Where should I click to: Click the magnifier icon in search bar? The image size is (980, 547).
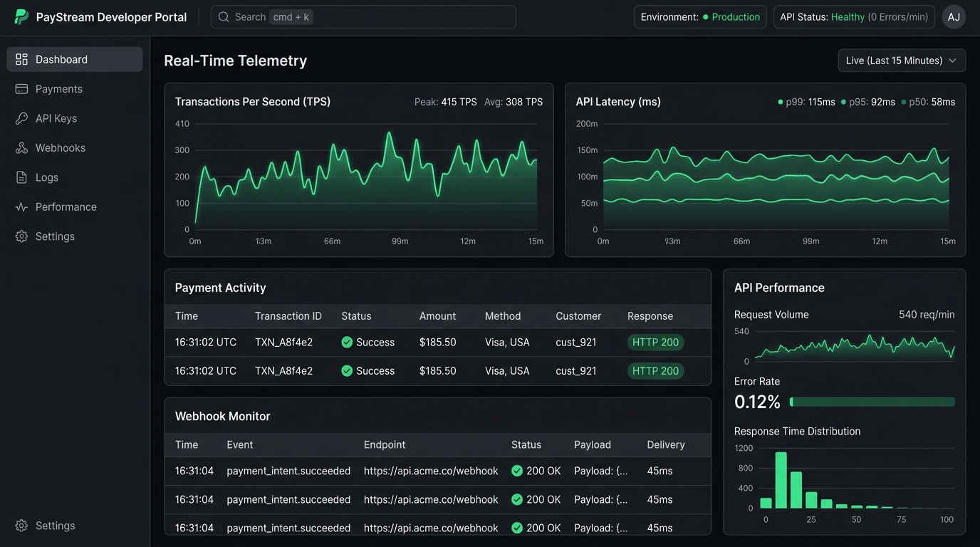224,17
